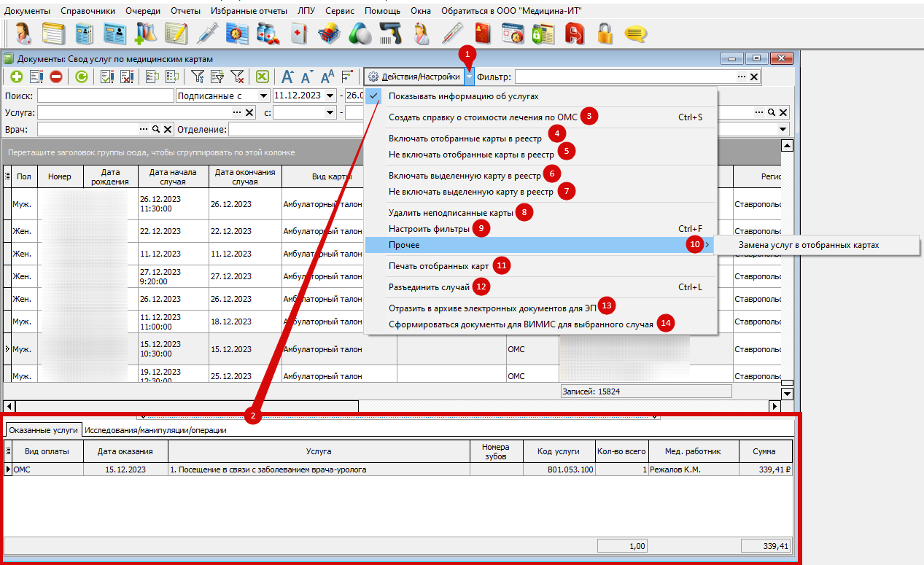Click the magnifier search icon in Врач field
Viewport: 924px width, 565px height.
(155, 129)
